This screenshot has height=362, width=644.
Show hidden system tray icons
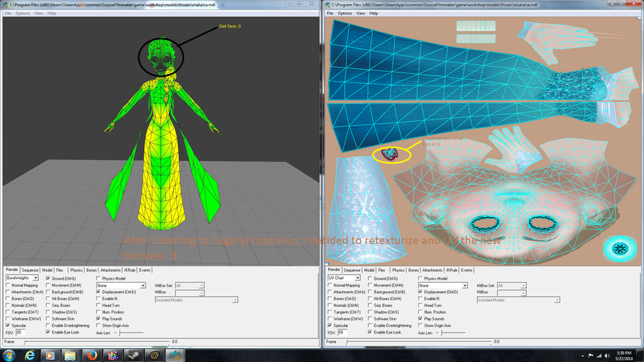point(583,356)
